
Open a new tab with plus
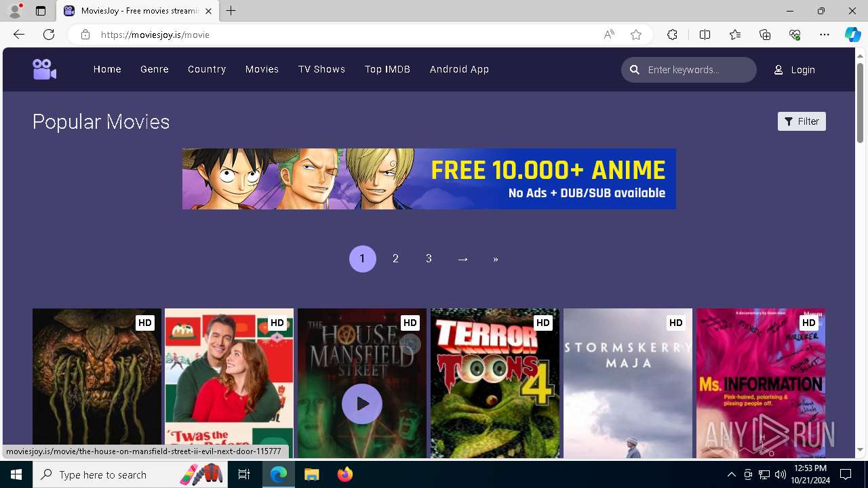[x=231, y=11]
